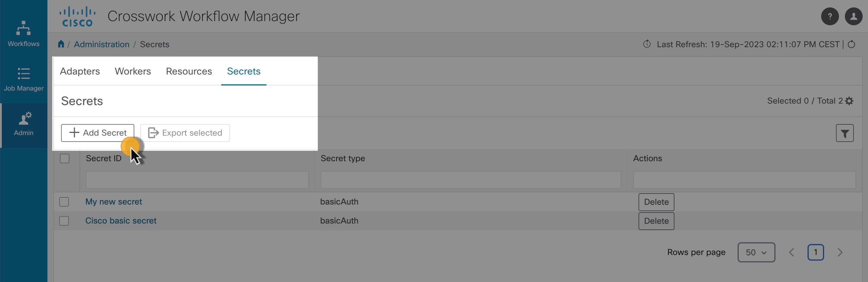This screenshot has width=868, height=282.
Task: Open the Cisco basic secret link
Action: (x=121, y=221)
